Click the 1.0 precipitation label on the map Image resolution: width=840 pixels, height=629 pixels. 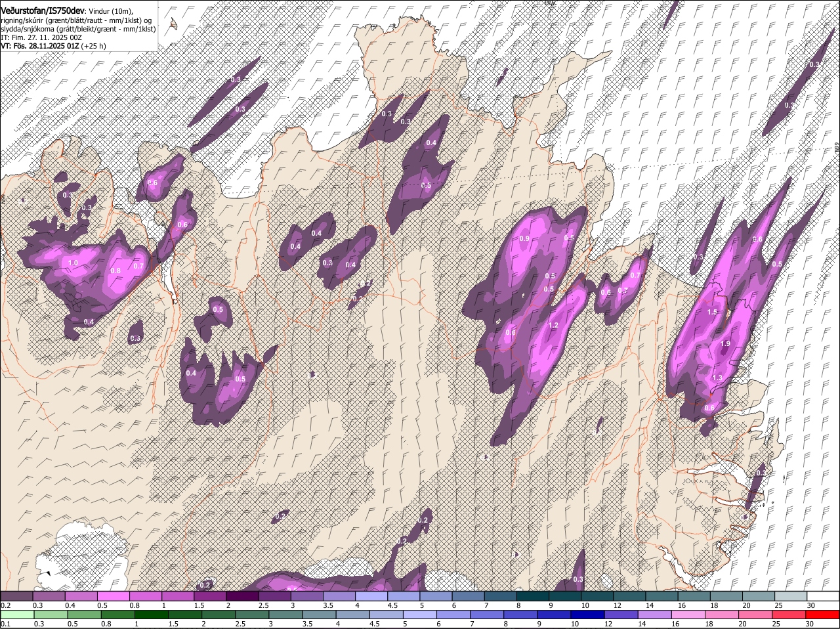pyautogui.click(x=73, y=263)
